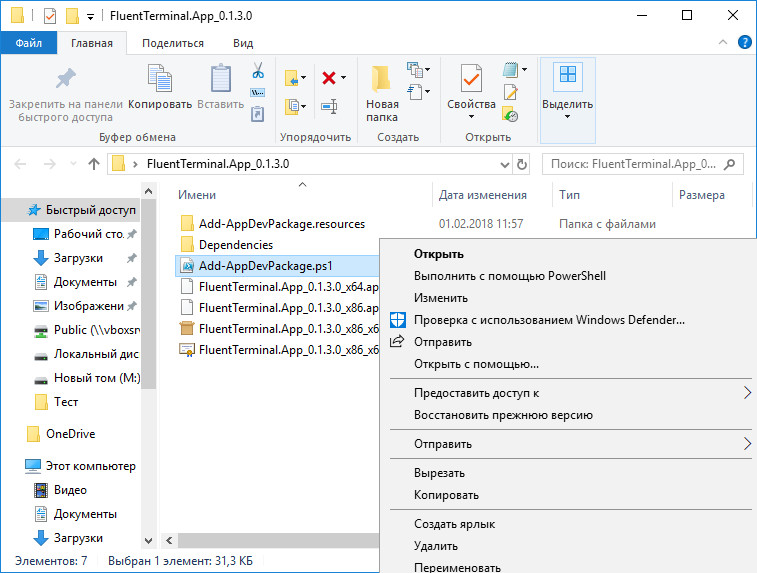The width and height of the screenshot is (757, 573).
Task: Click the blue help question icon
Action: (744, 42)
